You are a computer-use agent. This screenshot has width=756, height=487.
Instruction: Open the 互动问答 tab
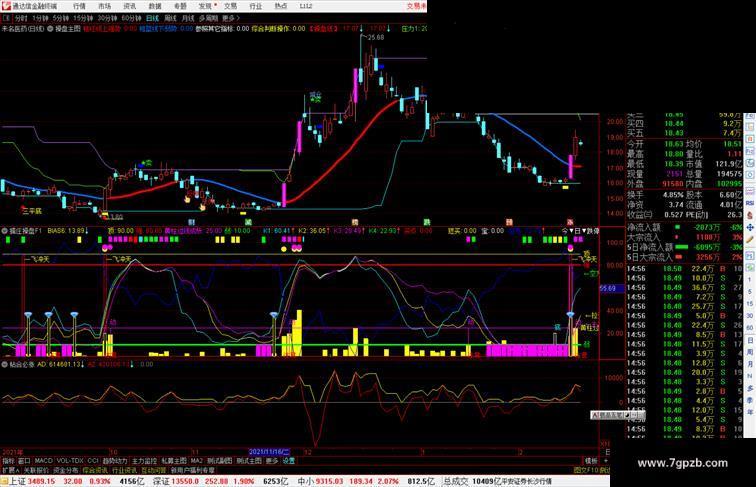pos(153,470)
